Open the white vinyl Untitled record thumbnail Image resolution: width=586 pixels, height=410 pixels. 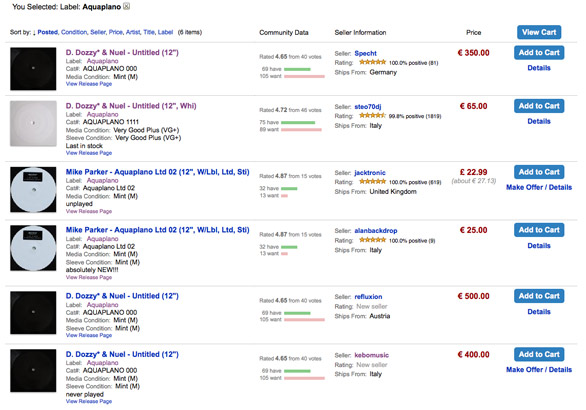pos(33,123)
